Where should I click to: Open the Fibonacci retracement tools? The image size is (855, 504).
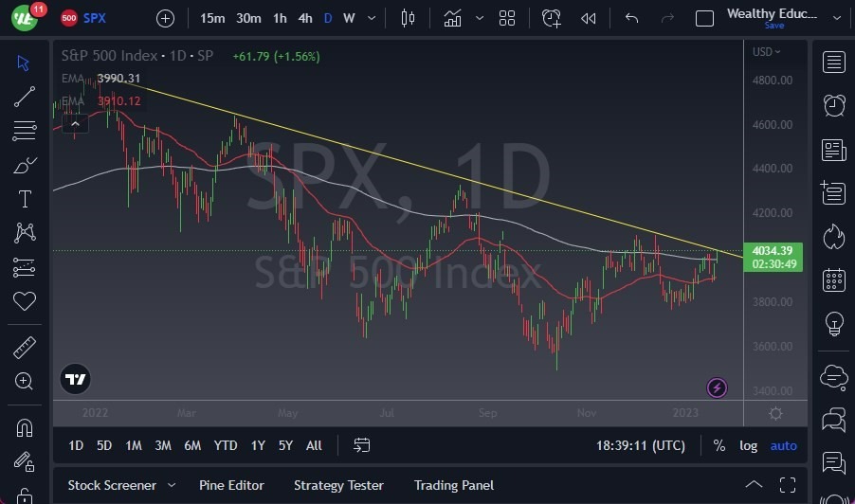(x=24, y=131)
